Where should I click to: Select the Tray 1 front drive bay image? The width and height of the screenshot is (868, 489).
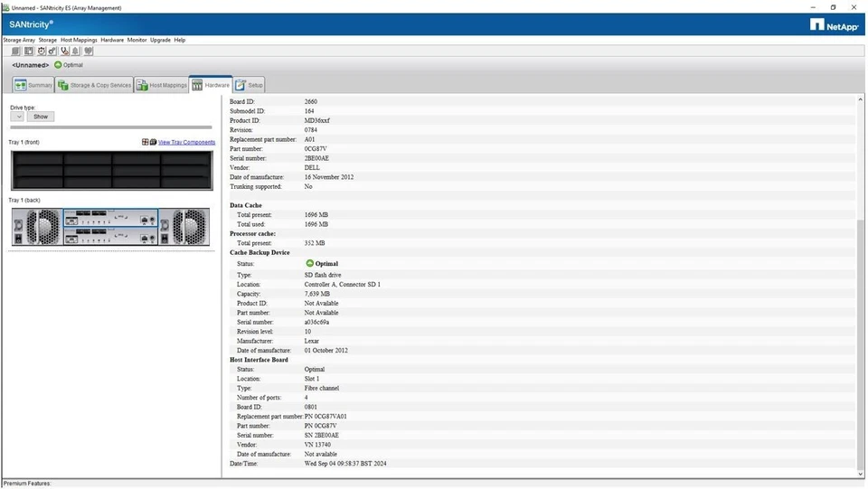(x=112, y=170)
